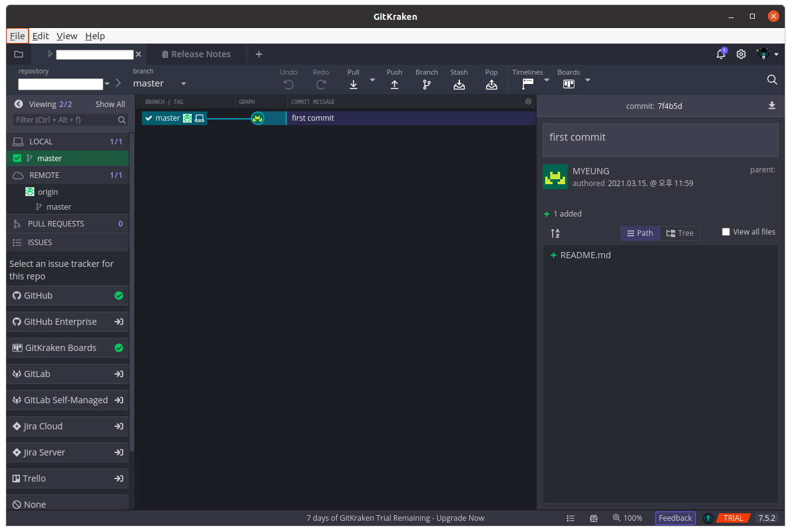Open search magnifier icon in toolbar
791x532 pixels.
point(772,80)
